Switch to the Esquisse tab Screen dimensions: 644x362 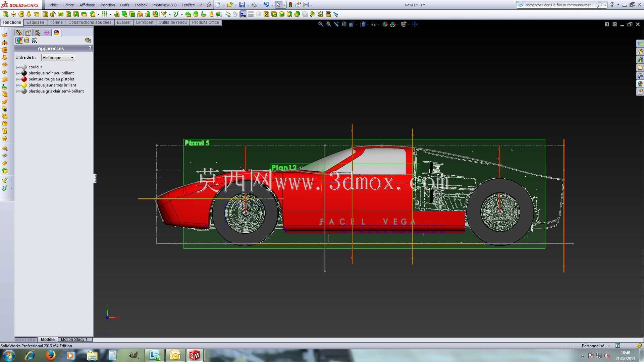(35, 22)
